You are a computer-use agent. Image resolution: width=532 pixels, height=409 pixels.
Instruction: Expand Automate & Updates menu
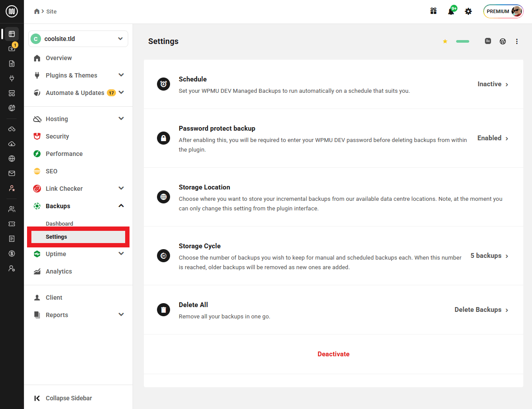click(x=121, y=92)
